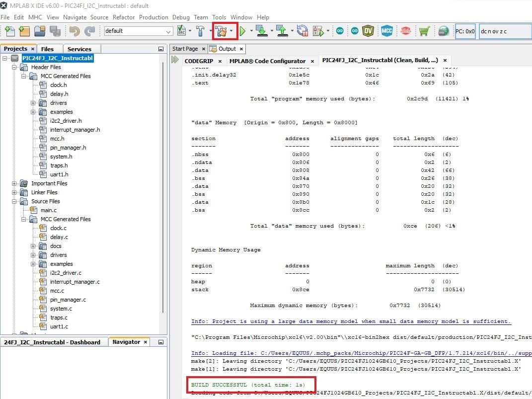Open the default configuration combo box
The height and width of the screenshot is (399, 532).
click(139, 31)
